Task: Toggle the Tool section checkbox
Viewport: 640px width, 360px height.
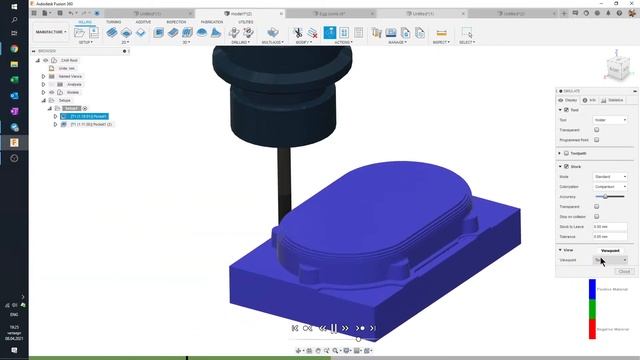Action: click(x=567, y=110)
